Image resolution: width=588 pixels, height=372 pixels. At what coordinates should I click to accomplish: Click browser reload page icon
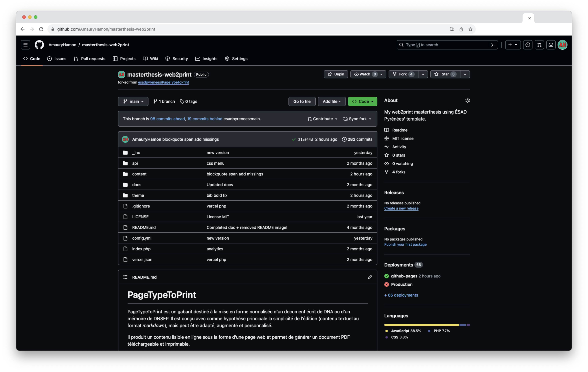pyautogui.click(x=41, y=29)
